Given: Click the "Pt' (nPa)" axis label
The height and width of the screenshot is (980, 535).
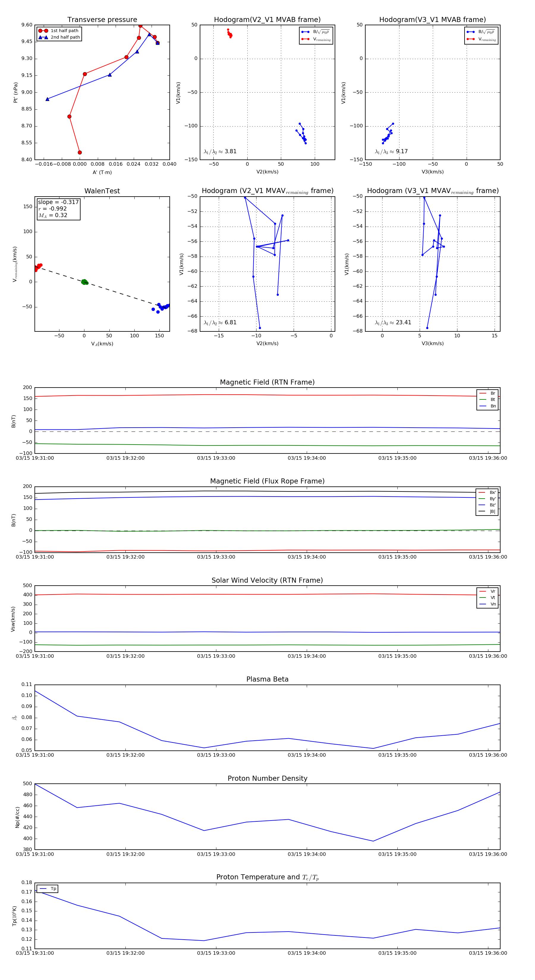Looking at the screenshot, I should click(16, 92).
